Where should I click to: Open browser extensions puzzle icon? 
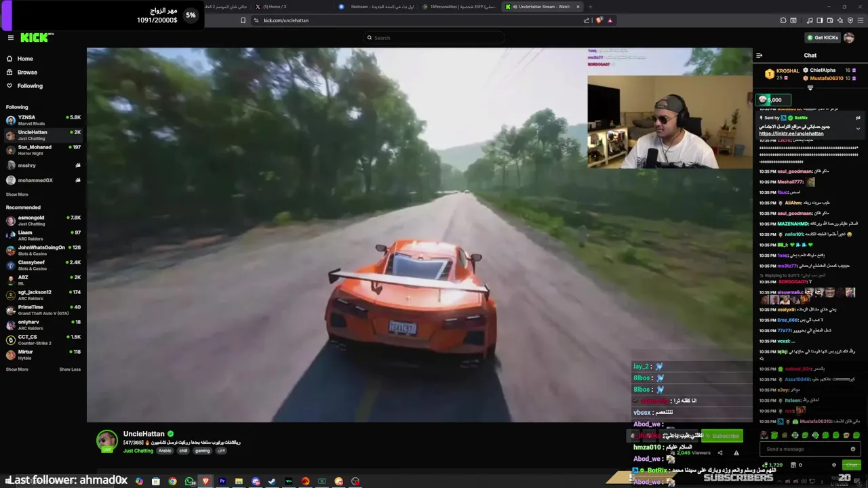[783, 20]
